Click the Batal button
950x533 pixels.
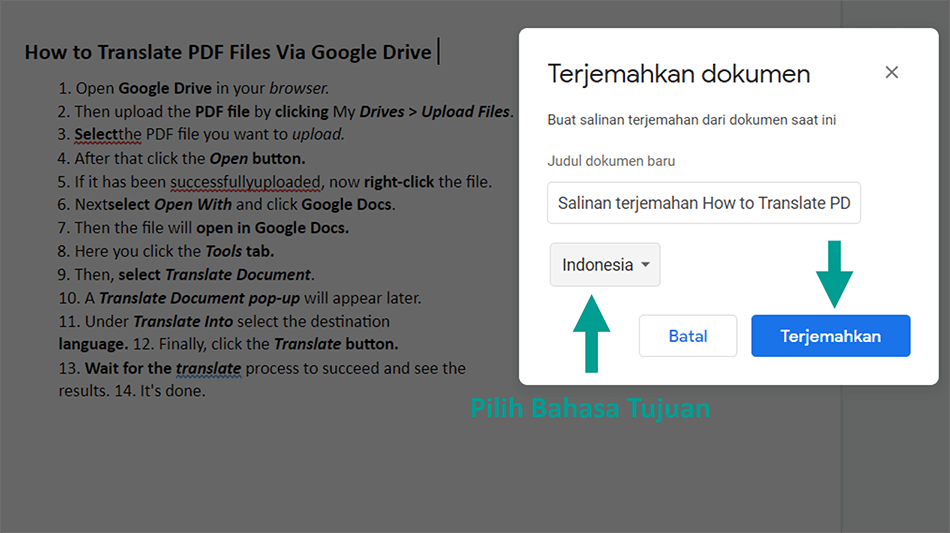tap(688, 336)
